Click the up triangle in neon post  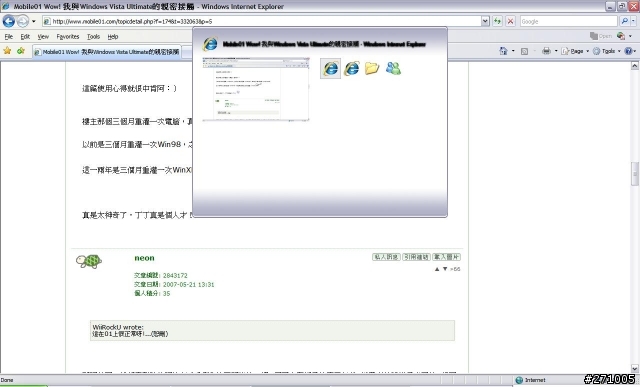[437, 269]
